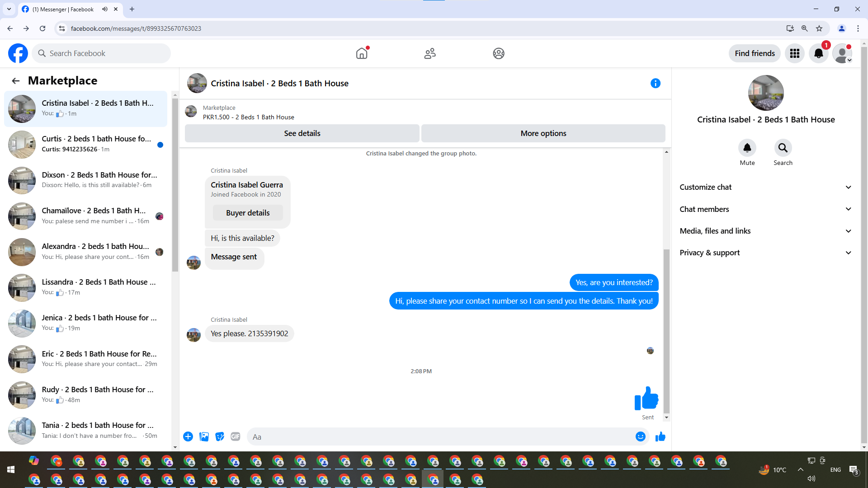The width and height of the screenshot is (868, 488).
Task: Click the conversation info icon
Action: tap(655, 83)
